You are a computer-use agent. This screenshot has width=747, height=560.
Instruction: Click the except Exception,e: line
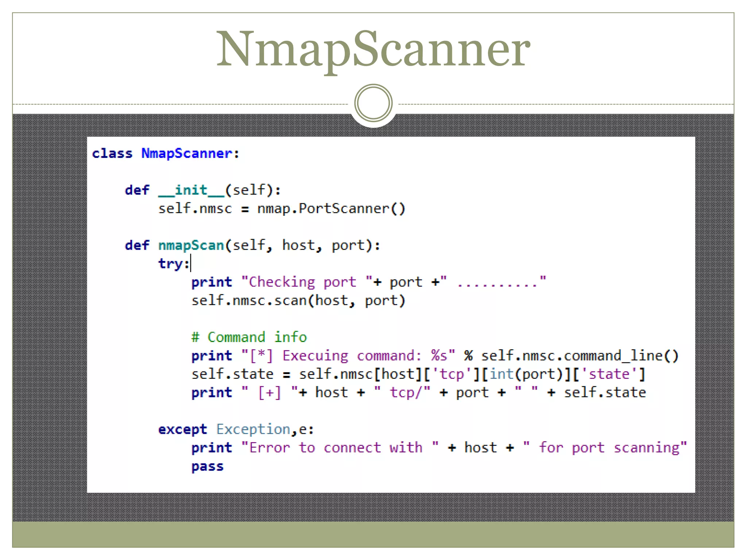pos(236,429)
